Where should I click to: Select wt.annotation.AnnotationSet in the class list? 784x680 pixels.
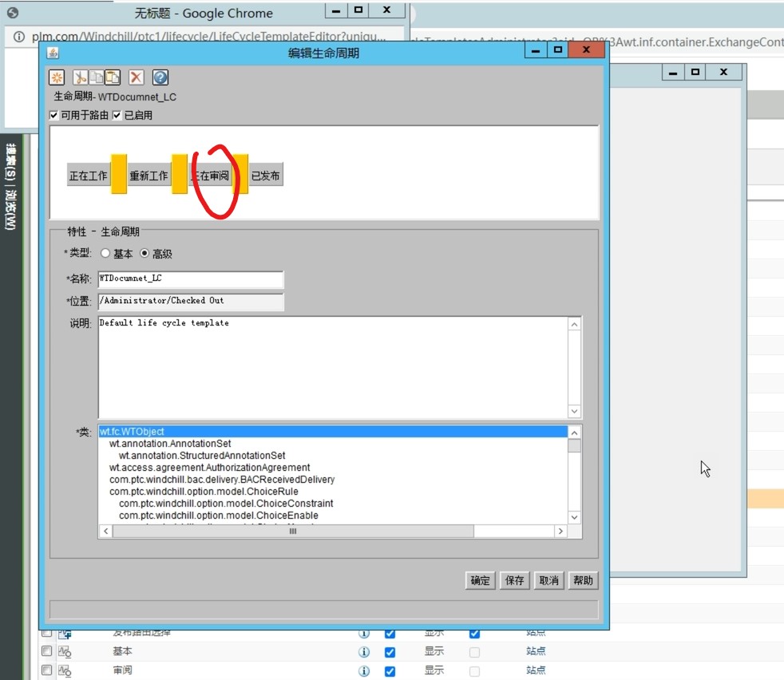tap(170, 444)
